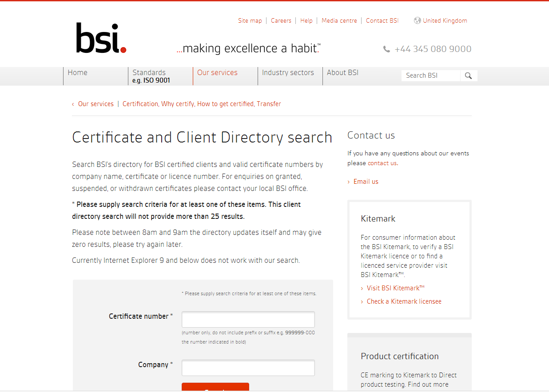This screenshot has height=392, width=549.
Task: Click the Search BSI text box
Action: 430,75
